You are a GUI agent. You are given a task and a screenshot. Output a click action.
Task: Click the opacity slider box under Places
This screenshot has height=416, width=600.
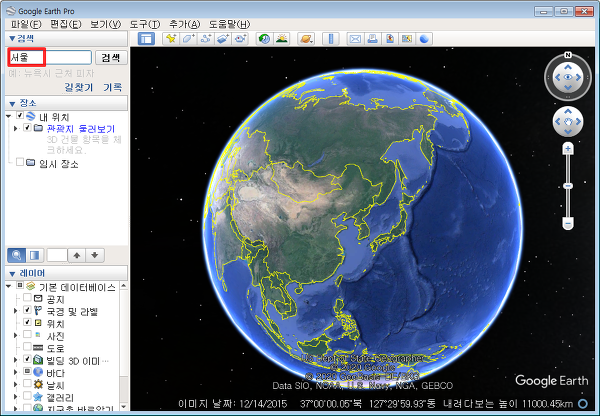point(57,255)
